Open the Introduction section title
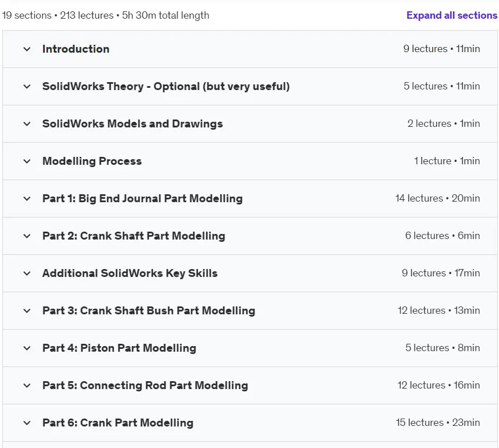This screenshot has height=448, width=499. pyautogui.click(x=76, y=49)
